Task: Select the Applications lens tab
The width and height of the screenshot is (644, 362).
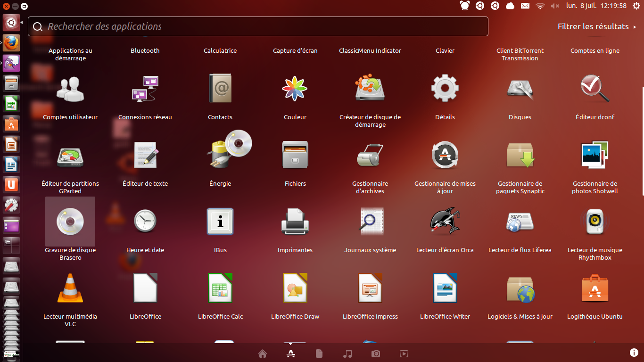Action: pyautogui.click(x=291, y=354)
